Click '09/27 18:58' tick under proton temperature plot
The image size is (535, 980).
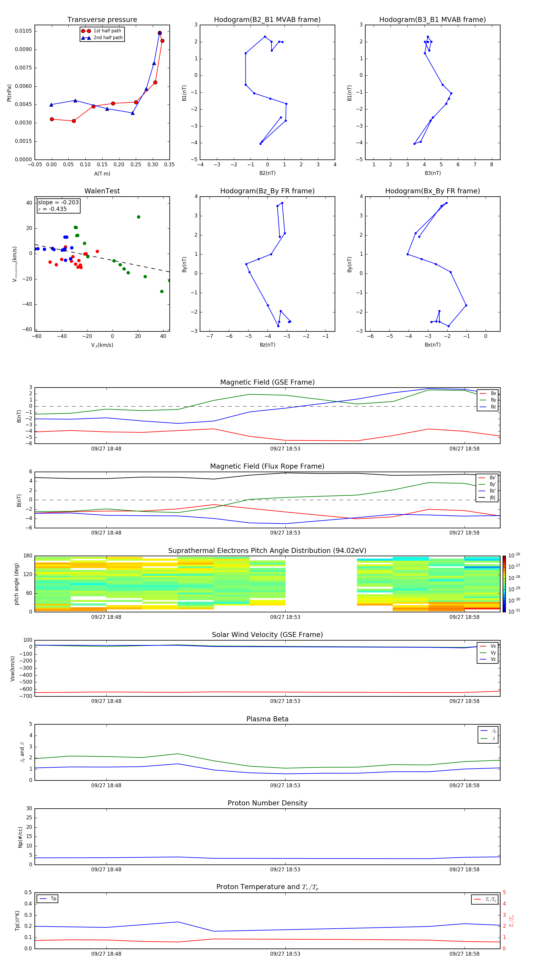pos(464,954)
